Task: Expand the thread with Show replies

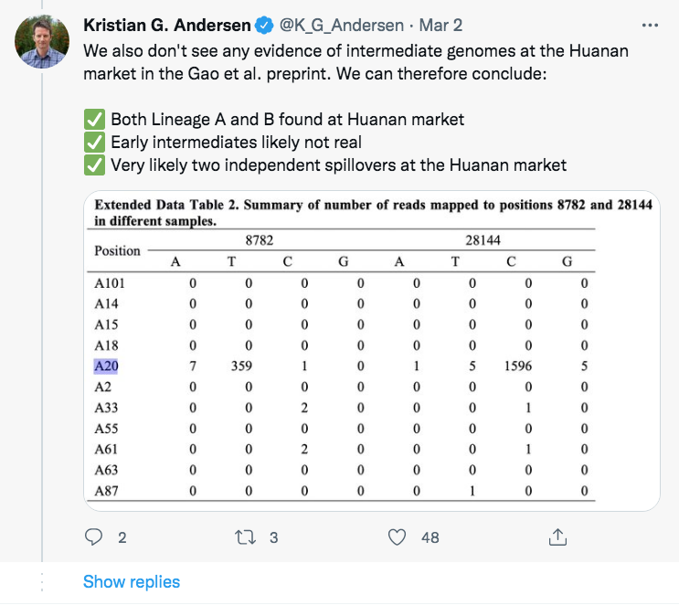Action: (x=132, y=582)
